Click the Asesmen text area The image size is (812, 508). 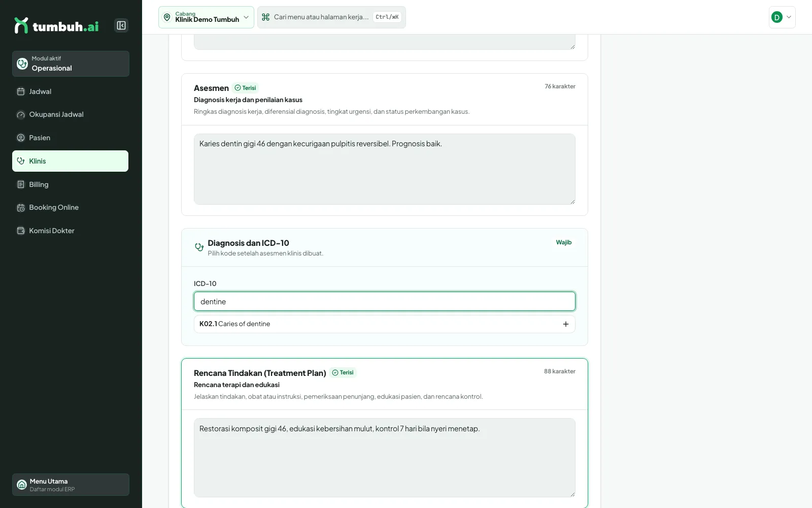(384, 169)
